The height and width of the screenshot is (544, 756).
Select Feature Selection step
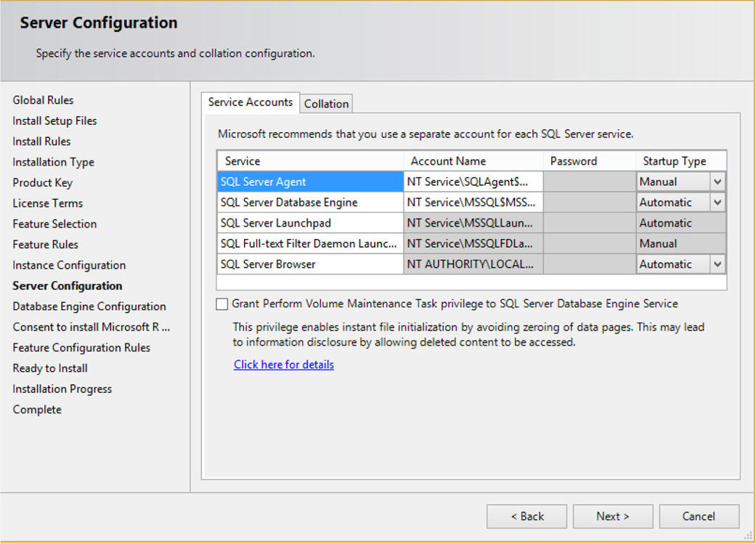point(54,224)
